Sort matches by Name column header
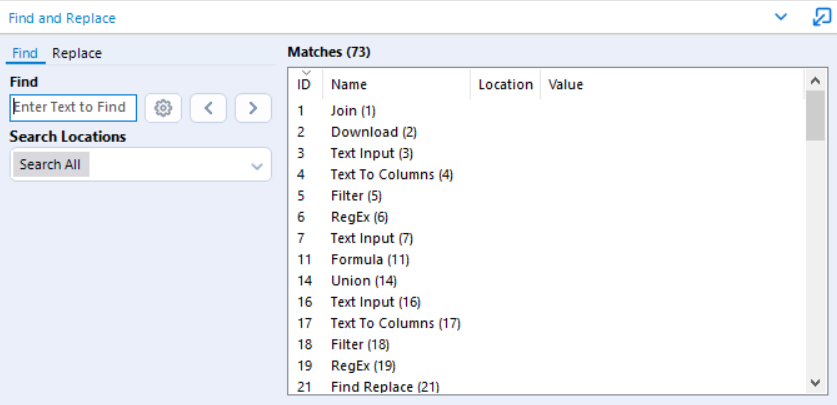Viewport: 837px width, 405px height. [x=349, y=85]
